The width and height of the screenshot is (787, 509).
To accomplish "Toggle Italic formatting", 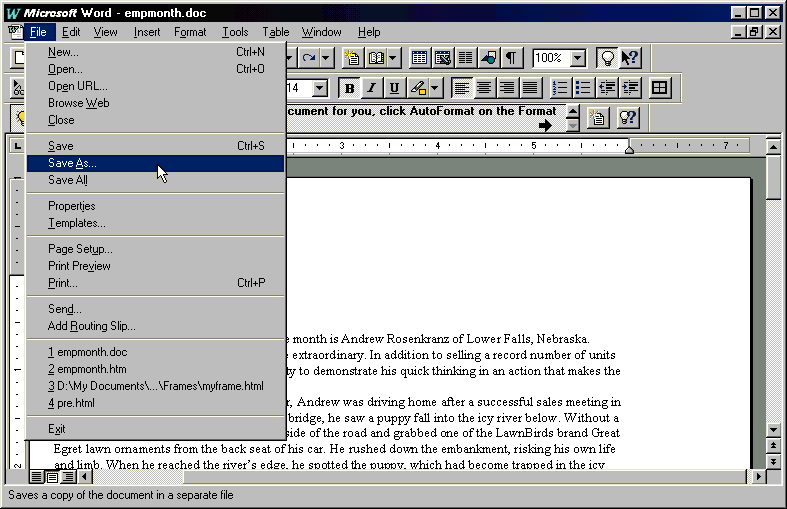I will [x=371, y=88].
